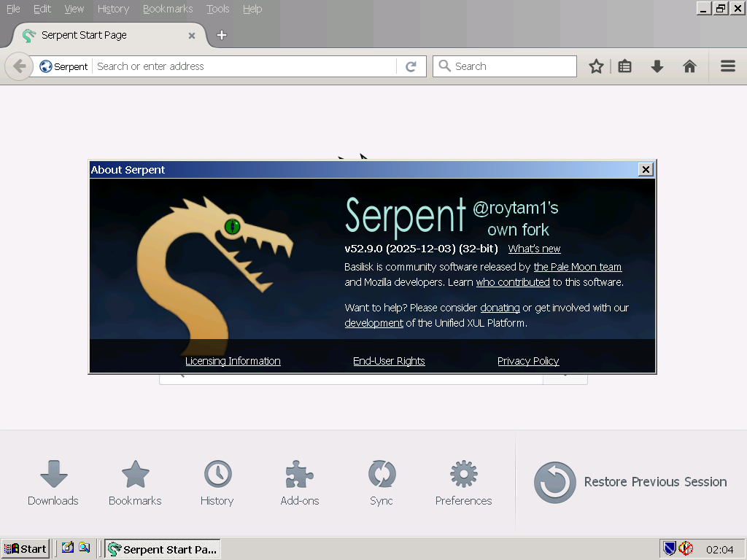The height and width of the screenshot is (560, 747).
Task: Click the system tray clock 02:04
Action: (x=719, y=550)
